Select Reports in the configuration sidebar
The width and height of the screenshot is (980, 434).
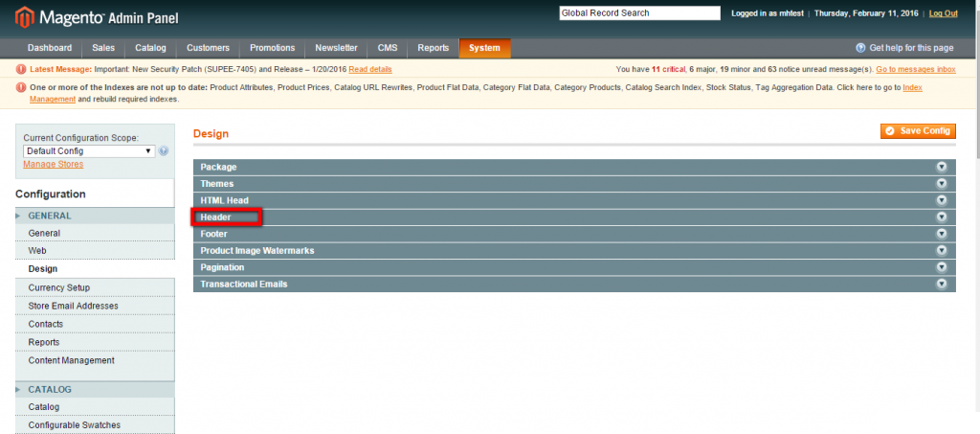(x=95, y=343)
